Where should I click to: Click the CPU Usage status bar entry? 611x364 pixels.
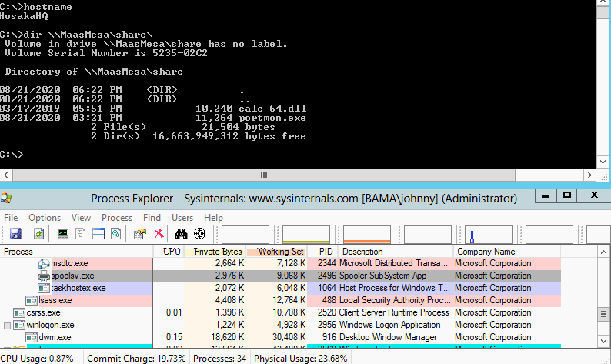tap(37, 358)
